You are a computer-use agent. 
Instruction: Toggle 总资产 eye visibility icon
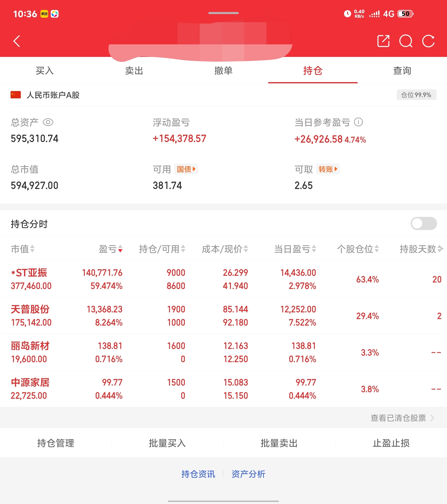click(x=48, y=122)
